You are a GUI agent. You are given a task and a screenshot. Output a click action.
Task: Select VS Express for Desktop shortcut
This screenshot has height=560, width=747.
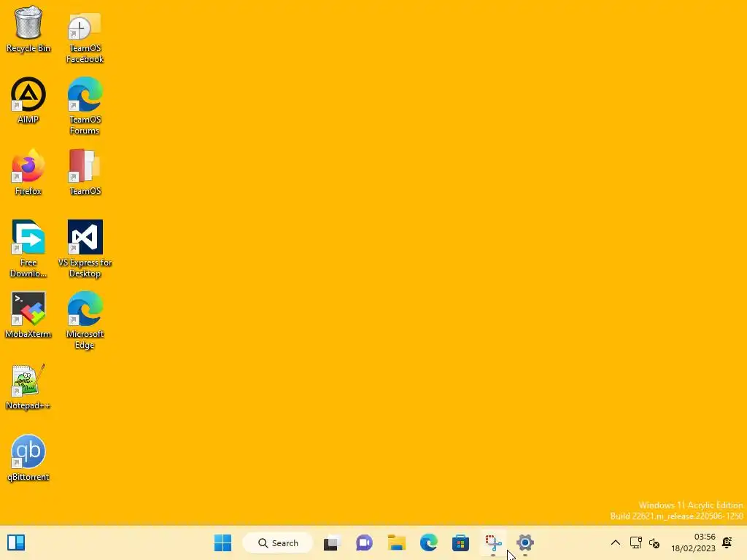85,249
